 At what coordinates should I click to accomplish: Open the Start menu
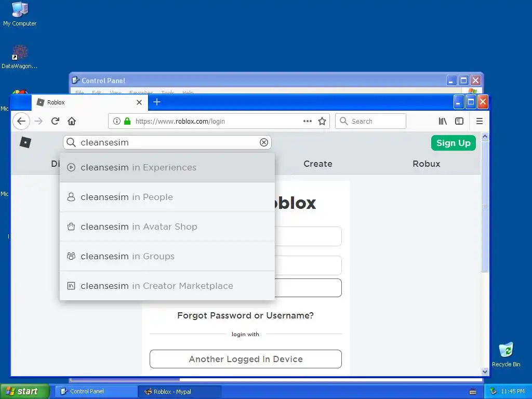[x=24, y=391]
